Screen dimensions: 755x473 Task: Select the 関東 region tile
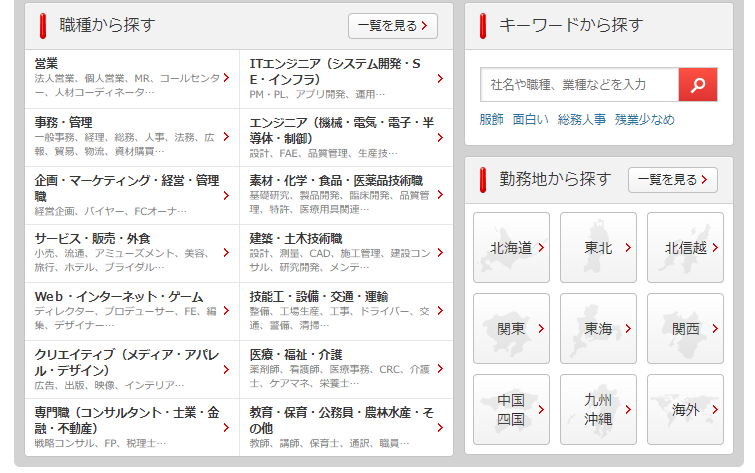[511, 328]
